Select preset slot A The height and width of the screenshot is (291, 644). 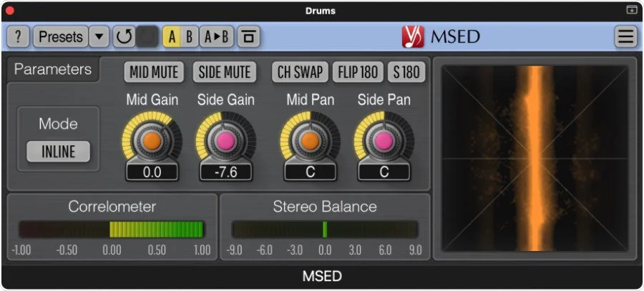172,37
